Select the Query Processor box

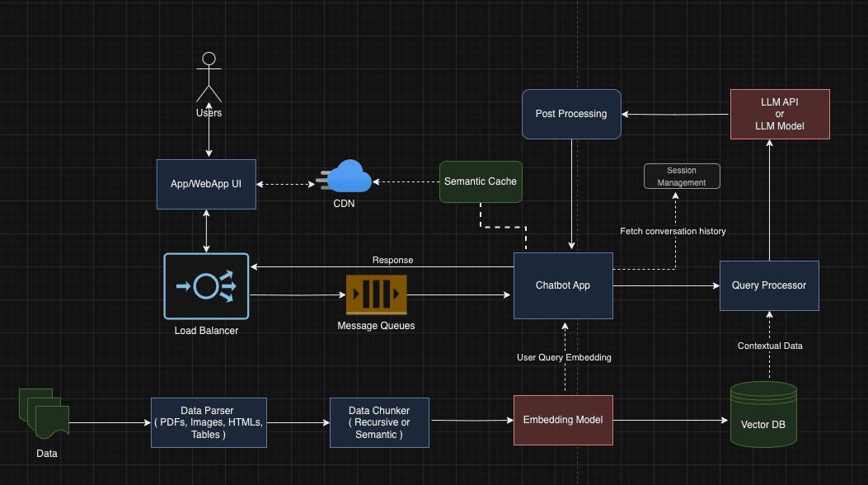(769, 285)
